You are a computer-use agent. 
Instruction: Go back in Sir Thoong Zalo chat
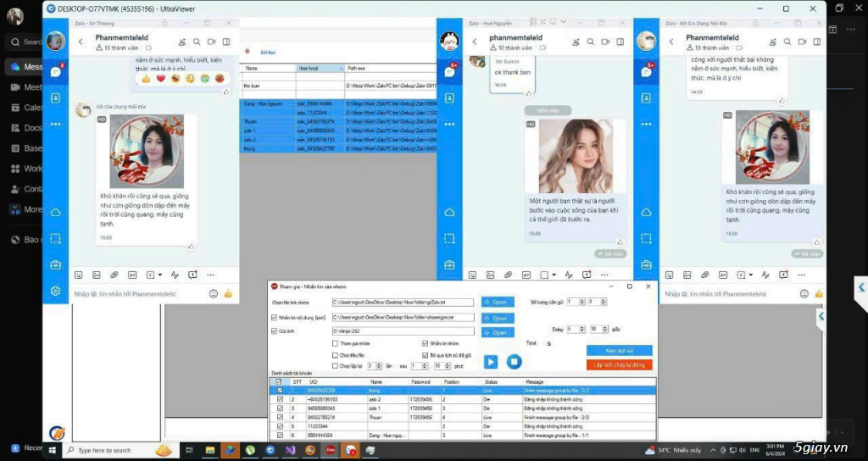coord(81,42)
